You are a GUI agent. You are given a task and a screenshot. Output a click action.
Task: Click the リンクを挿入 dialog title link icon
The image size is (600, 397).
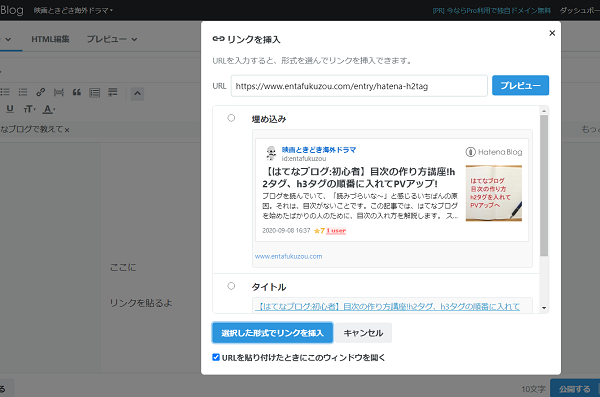pyautogui.click(x=218, y=39)
